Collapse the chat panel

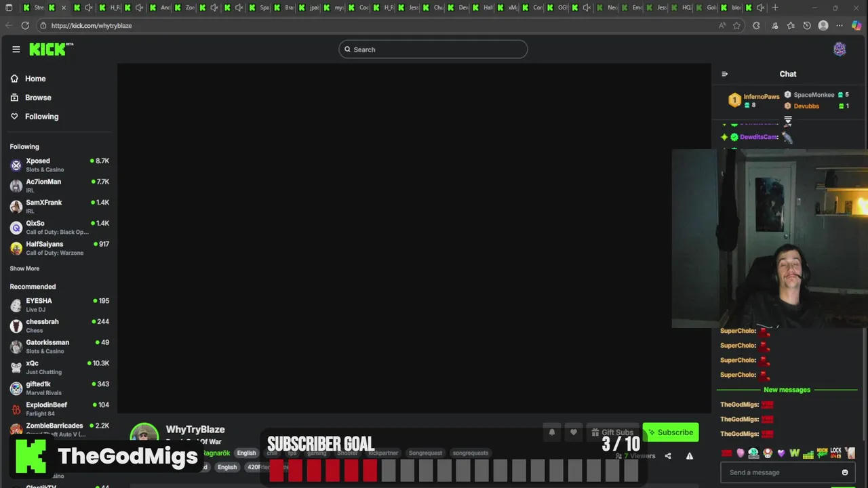click(x=724, y=74)
